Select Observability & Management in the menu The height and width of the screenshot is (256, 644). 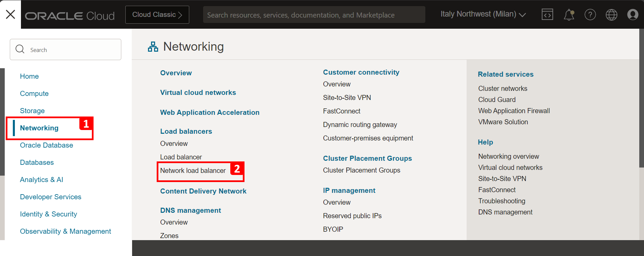66,231
